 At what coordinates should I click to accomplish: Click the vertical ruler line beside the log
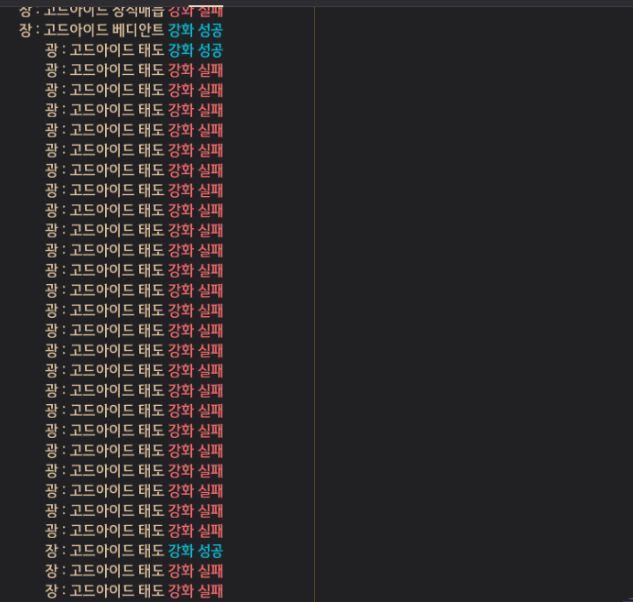point(314,300)
